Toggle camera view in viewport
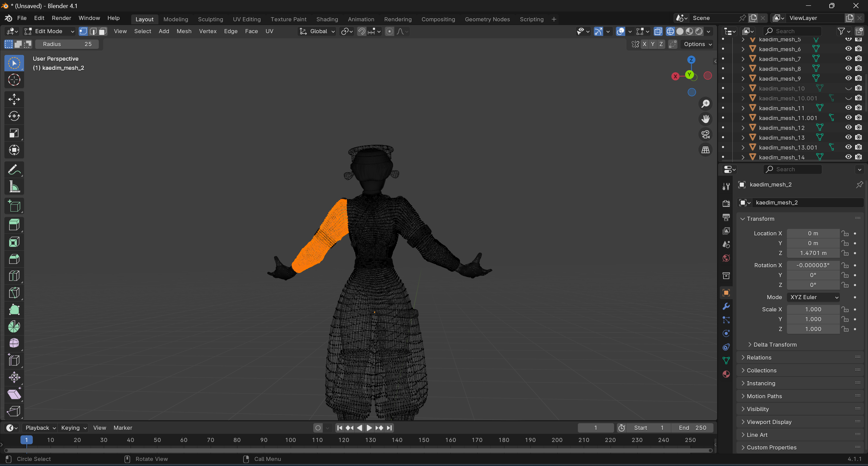The width and height of the screenshot is (868, 466). tap(705, 134)
